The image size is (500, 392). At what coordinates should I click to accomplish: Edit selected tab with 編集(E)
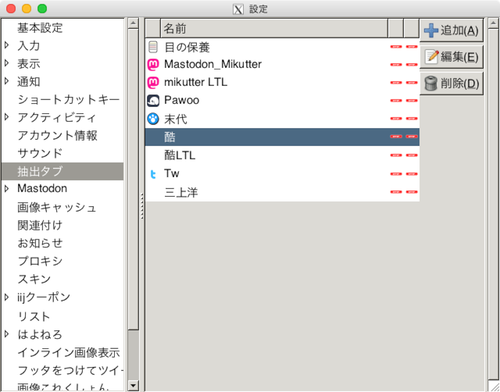[x=451, y=57]
